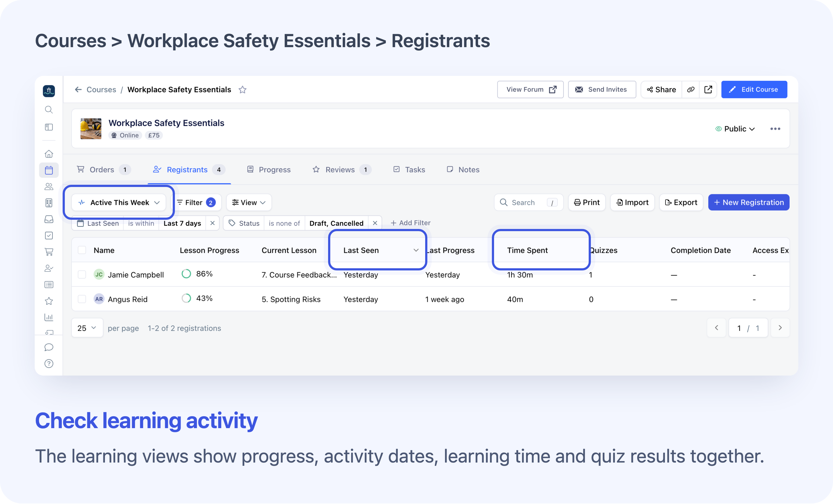Open the user-check registrants sidebar icon
Image resolution: width=833 pixels, height=504 pixels.
click(49, 268)
